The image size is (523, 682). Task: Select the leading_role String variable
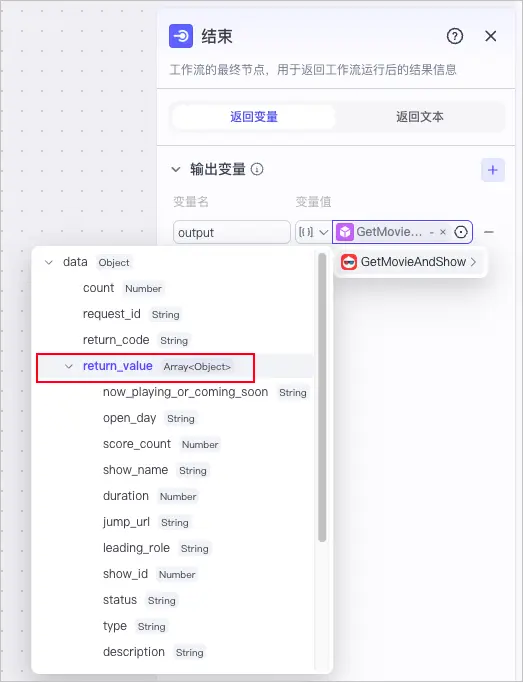[x=156, y=548]
